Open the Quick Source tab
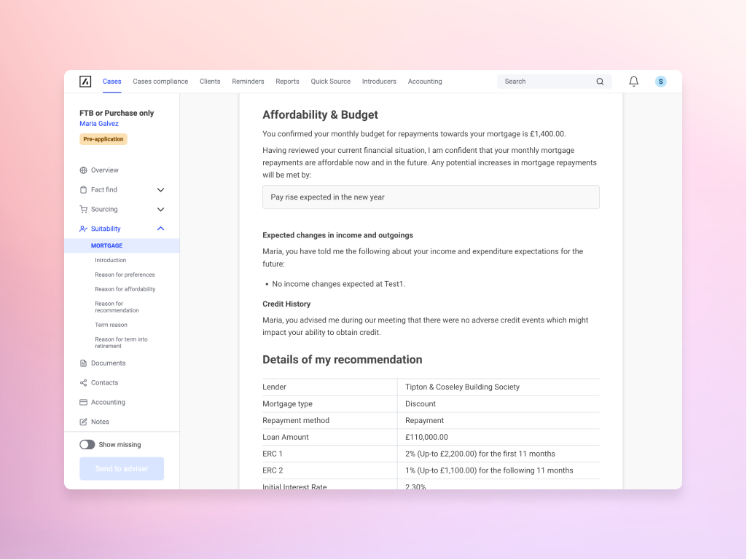This screenshot has height=560, width=747. tap(330, 82)
